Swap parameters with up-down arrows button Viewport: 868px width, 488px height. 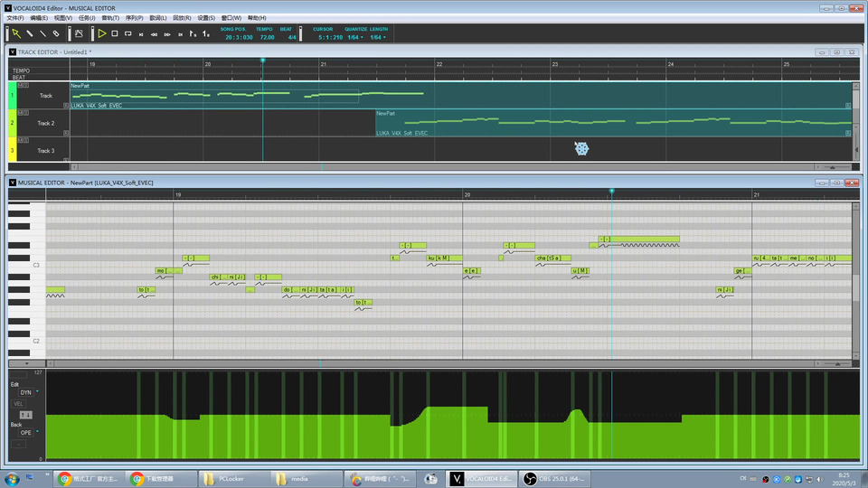click(26, 415)
